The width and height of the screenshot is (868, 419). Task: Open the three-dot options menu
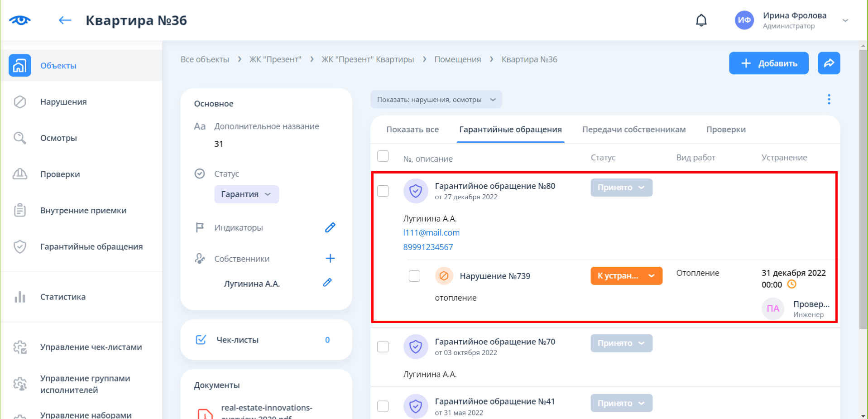[829, 99]
